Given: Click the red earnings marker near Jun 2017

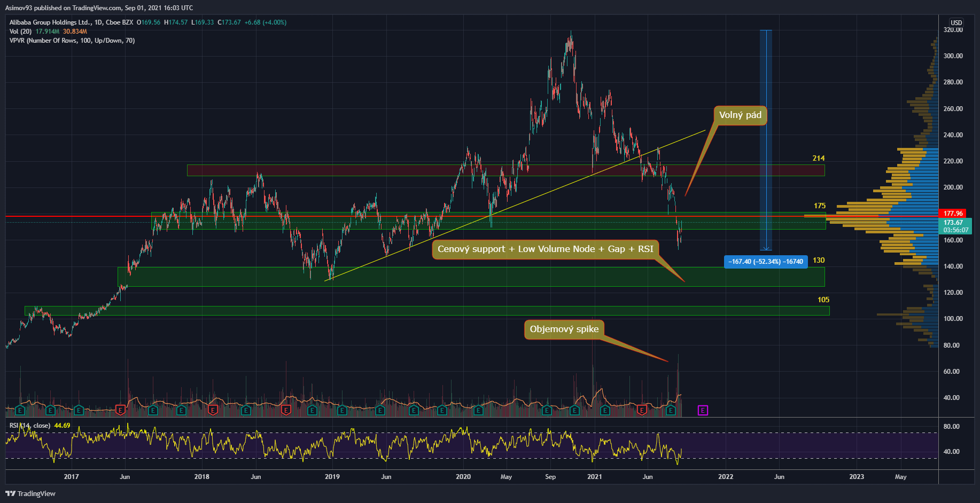Looking at the screenshot, I should (x=120, y=410).
